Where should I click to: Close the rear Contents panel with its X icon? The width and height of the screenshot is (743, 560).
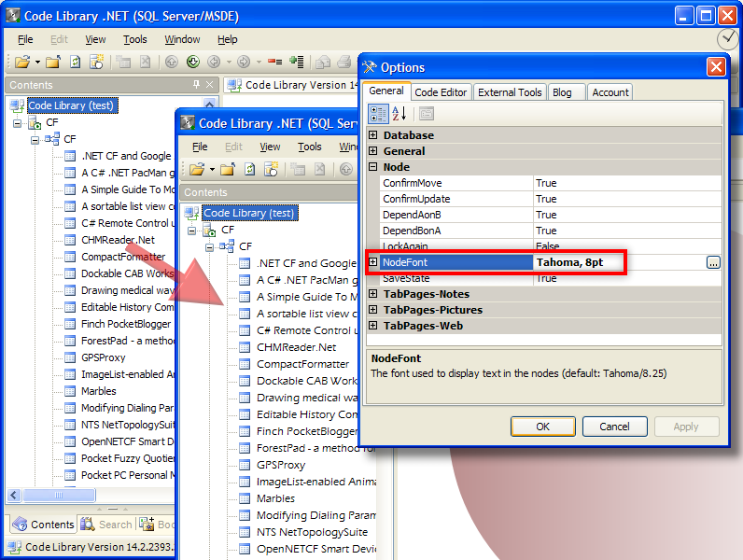(210, 84)
